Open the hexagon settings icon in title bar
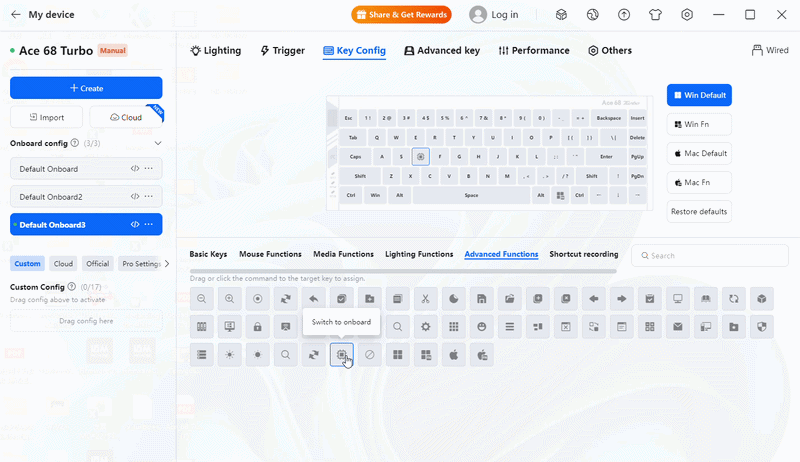The height and width of the screenshot is (462, 800). [687, 15]
